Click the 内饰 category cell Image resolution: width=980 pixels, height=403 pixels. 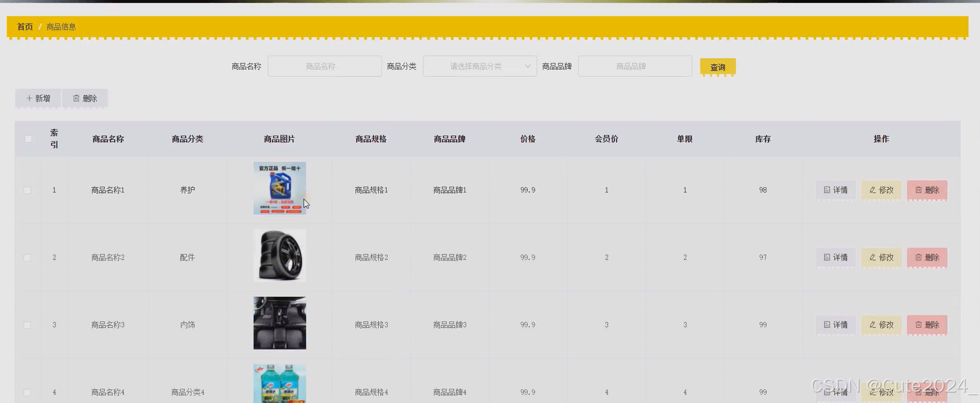point(188,325)
